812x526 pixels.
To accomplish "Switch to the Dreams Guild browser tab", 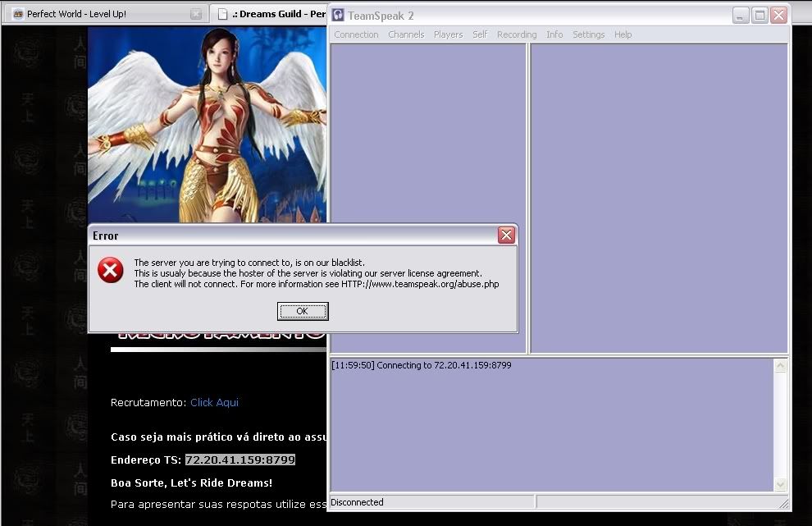I will click(269, 14).
